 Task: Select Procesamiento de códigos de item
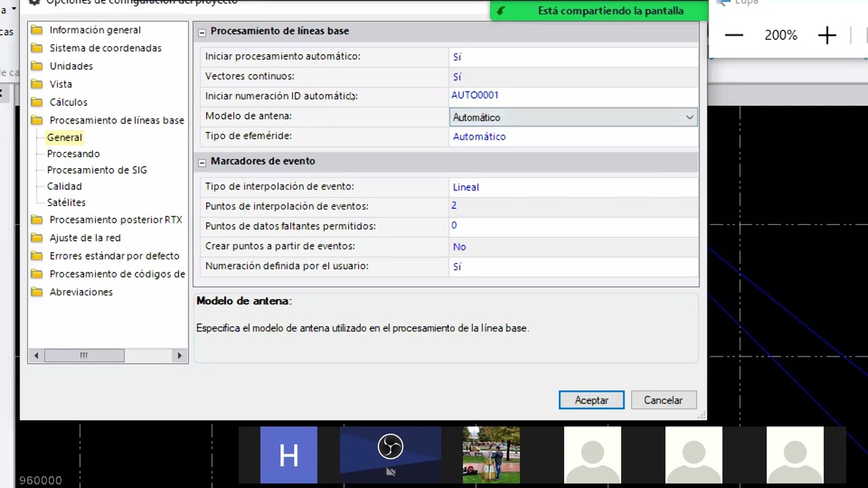[x=117, y=274]
